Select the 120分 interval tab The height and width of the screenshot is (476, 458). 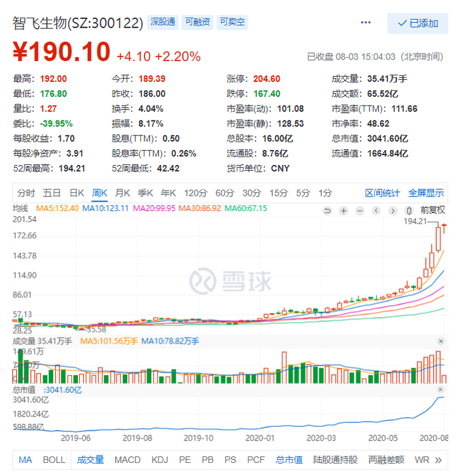coord(196,192)
